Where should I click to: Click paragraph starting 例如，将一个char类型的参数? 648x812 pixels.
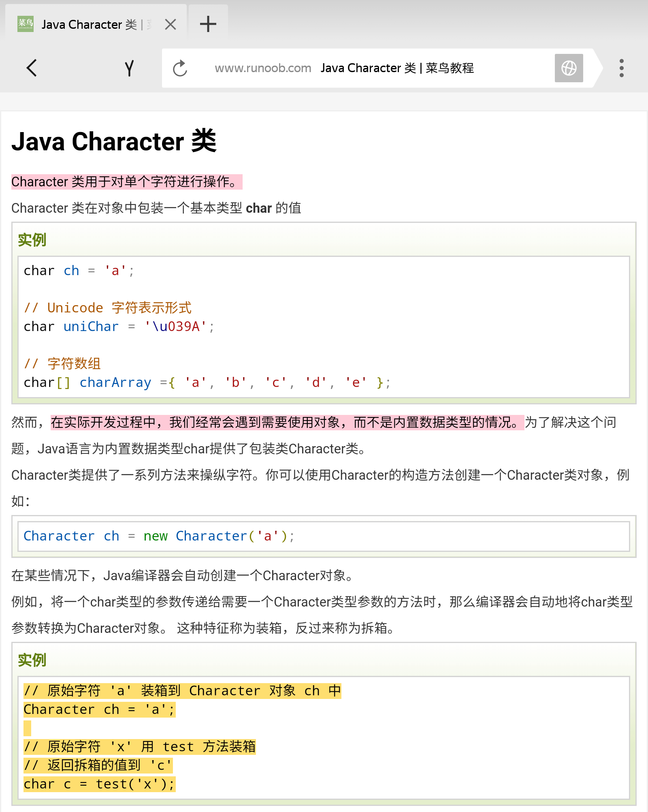(x=322, y=615)
